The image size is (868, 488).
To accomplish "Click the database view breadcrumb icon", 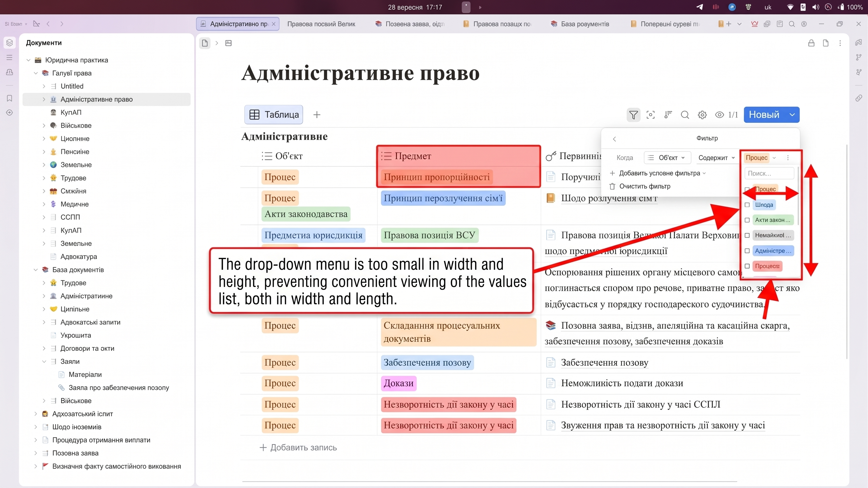I will [229, 43].
